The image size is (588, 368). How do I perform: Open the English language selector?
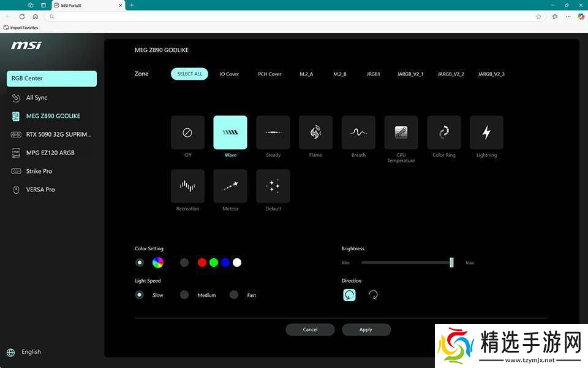coord(31,352)
